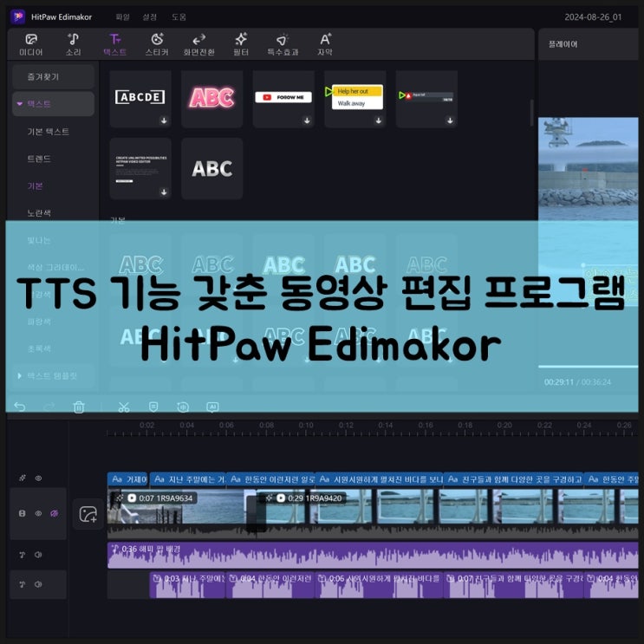Click the sparkle icon on 1R9A9420 clip
The image size is (644, 644).
(269, 498)
